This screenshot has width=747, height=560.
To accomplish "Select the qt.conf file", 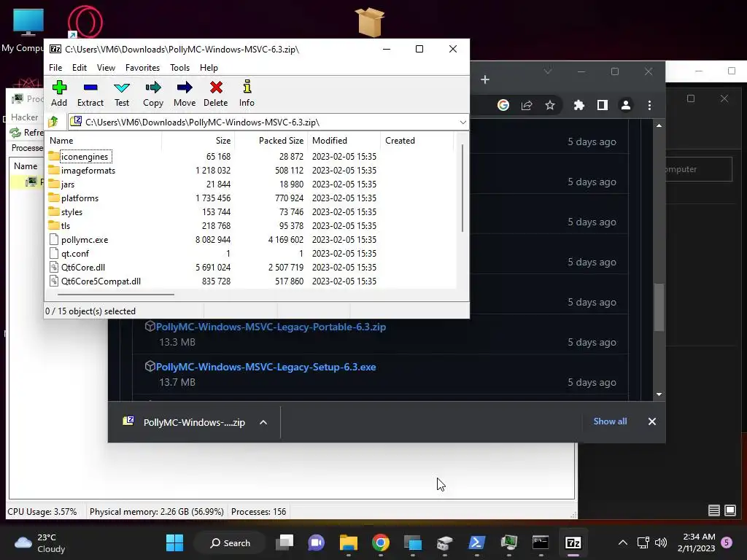I will click(x=75, y=253).
